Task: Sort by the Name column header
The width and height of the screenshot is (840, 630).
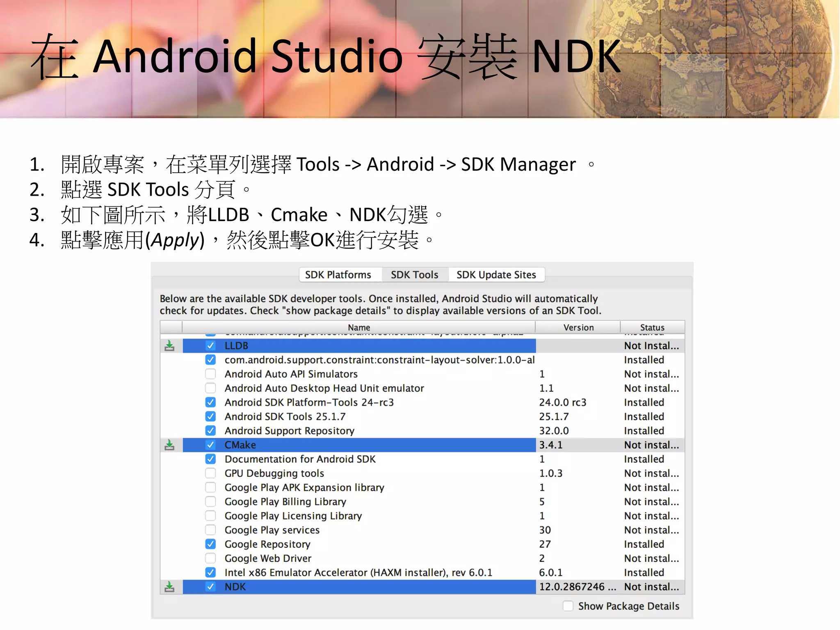Action: (359, 327)
